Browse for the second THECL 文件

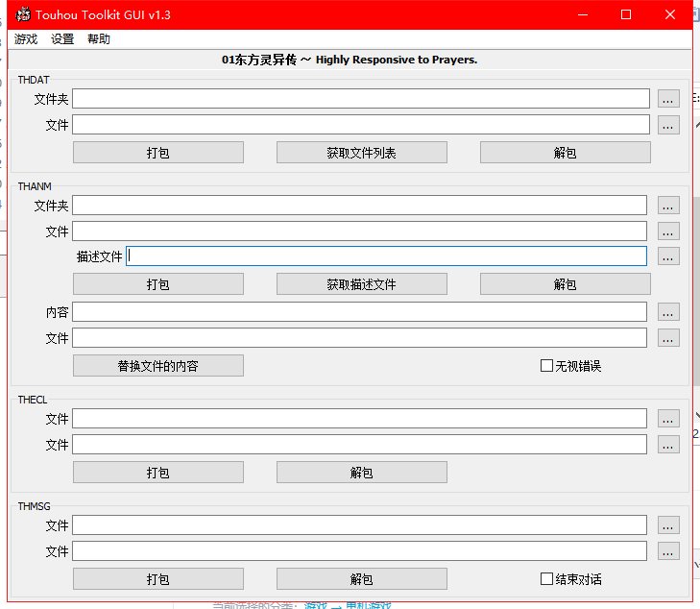(x=668, y=444)
